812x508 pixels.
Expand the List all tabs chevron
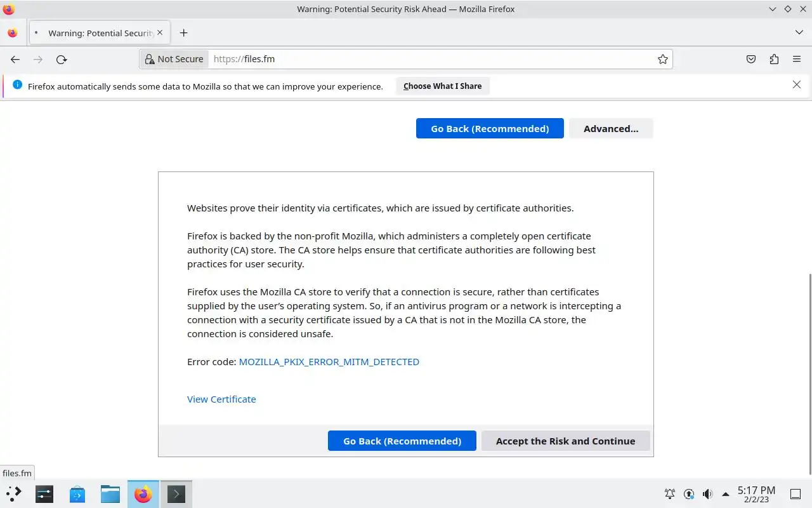[x=799, y=32]
